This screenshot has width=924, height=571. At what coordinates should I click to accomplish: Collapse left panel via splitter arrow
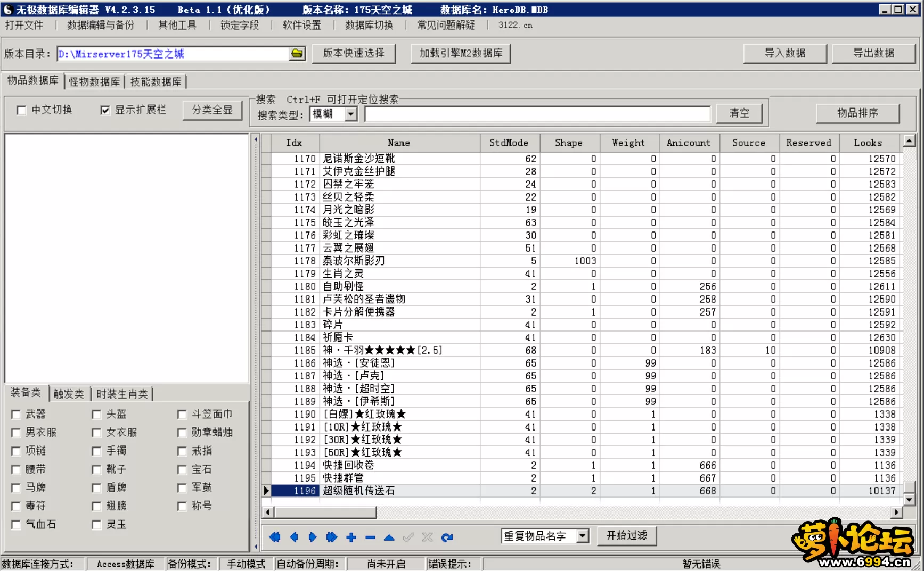pyautogui.click(x=256, y=140)
